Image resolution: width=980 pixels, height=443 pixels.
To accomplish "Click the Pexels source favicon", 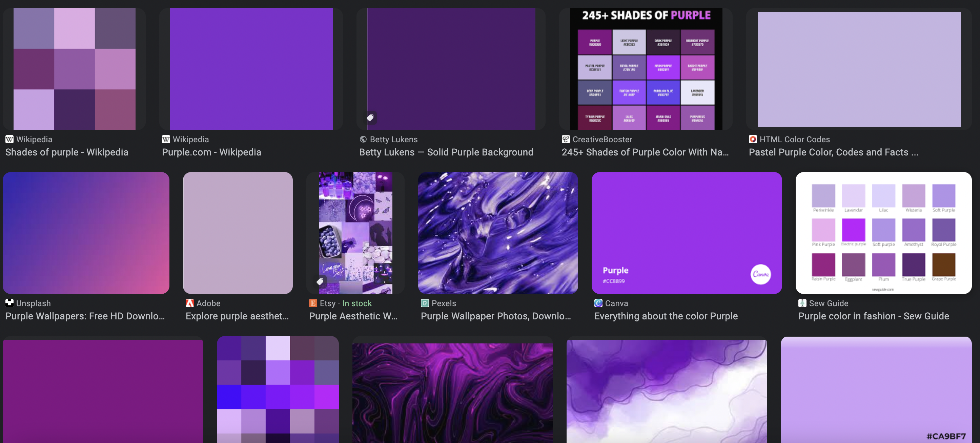I will (x=425, y=303).
